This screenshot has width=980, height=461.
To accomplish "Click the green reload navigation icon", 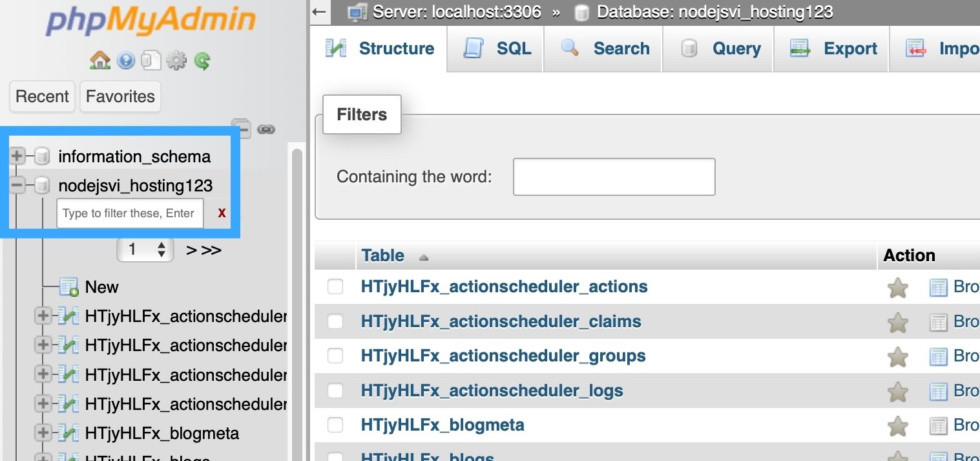I will (202, 61).
